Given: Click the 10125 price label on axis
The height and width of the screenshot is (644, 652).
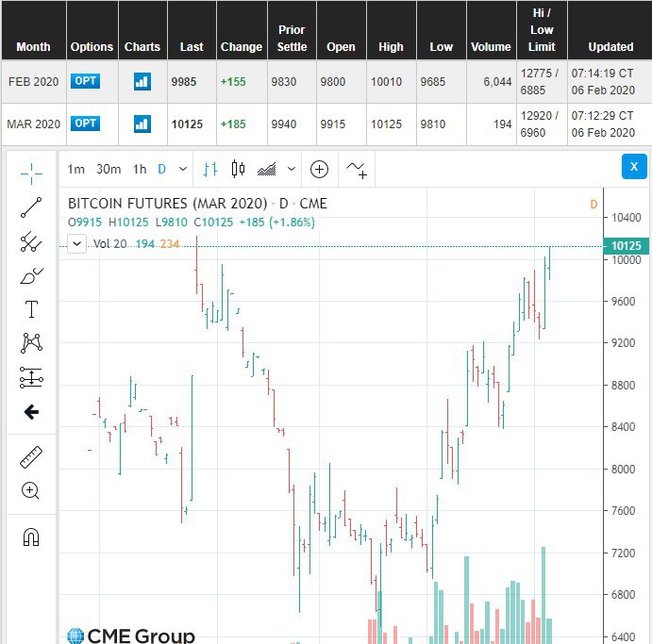Looking at the screenshot, I should (627, 247).
